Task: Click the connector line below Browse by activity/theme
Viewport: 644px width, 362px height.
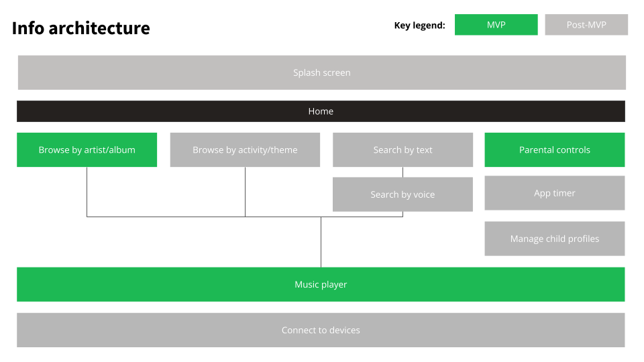Action: (x=246, y=192)
